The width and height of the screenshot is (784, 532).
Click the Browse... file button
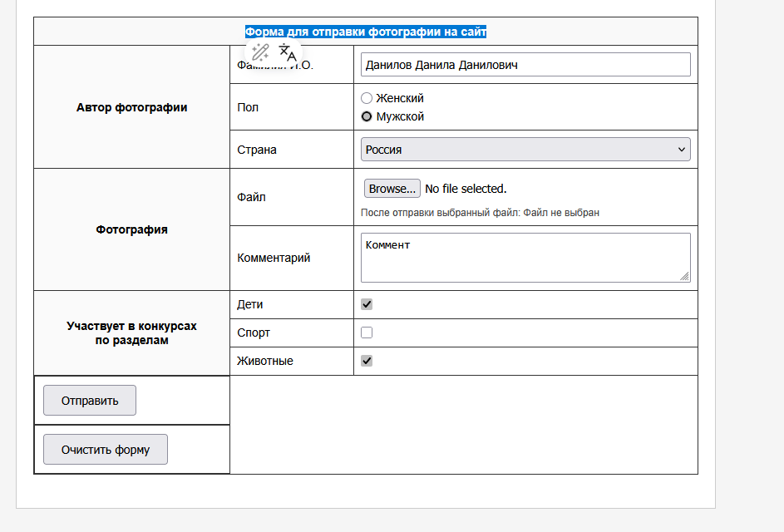click(x=392, y=189)
